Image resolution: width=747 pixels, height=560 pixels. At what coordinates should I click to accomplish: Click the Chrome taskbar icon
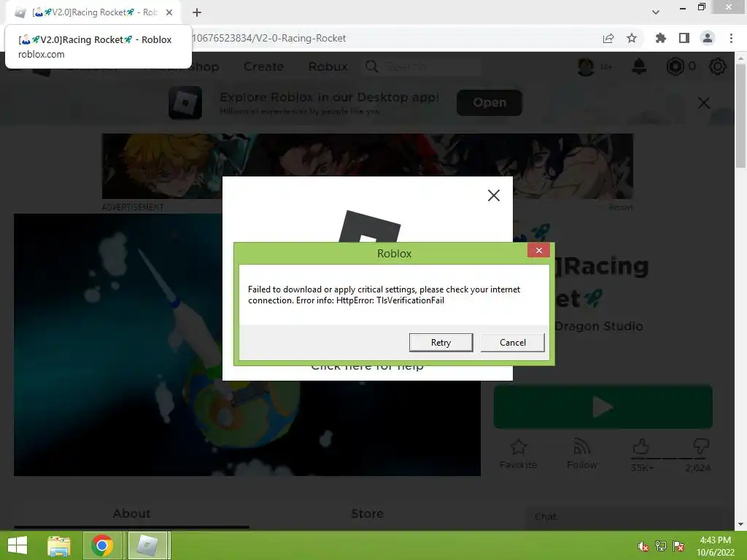point(102,545)
